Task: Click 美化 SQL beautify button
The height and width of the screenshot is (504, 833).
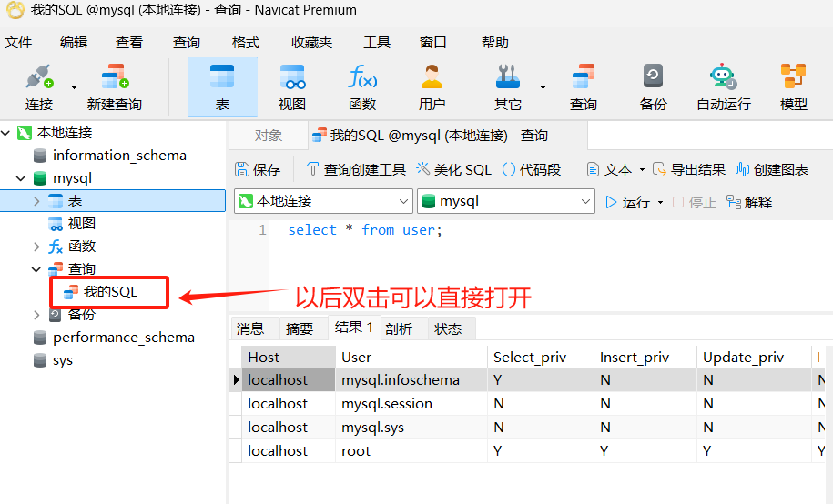Action: click(453, 169)
